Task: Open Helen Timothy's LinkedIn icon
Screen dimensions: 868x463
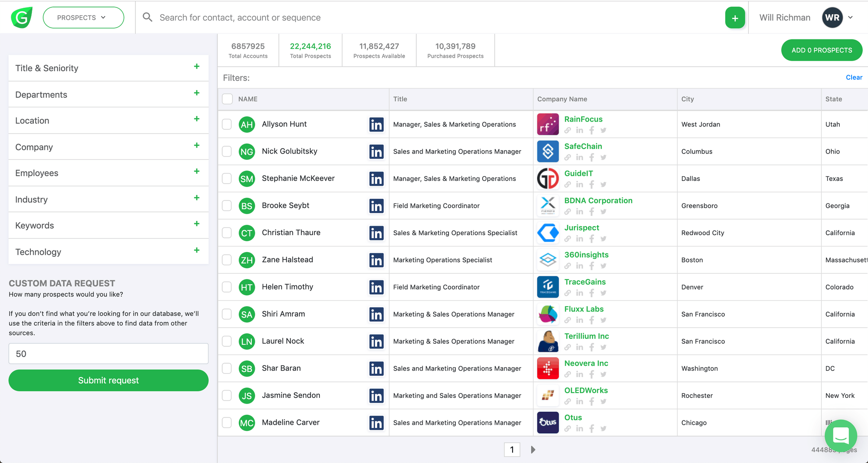Action: point(376,287)
